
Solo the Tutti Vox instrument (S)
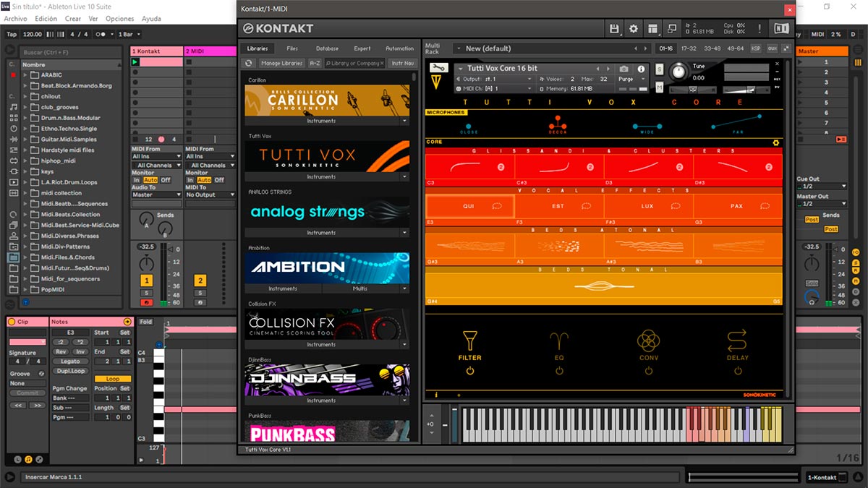point(659,69)
